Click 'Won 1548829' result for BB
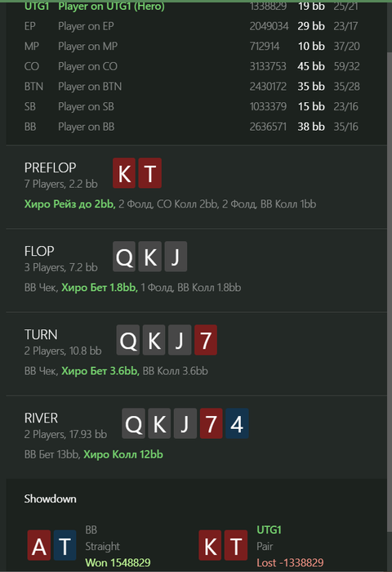Image resolution: width=392 pixels, height=572 pixels. click(x=118, y=562)
